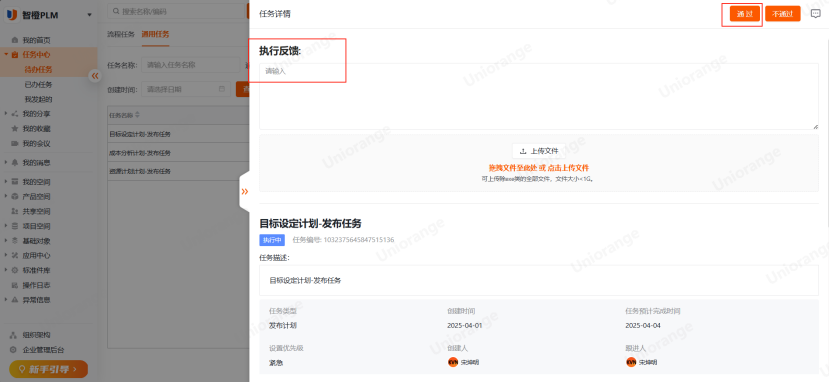Open the 智橙PLM workspace dropdown caret

[89, 15]
